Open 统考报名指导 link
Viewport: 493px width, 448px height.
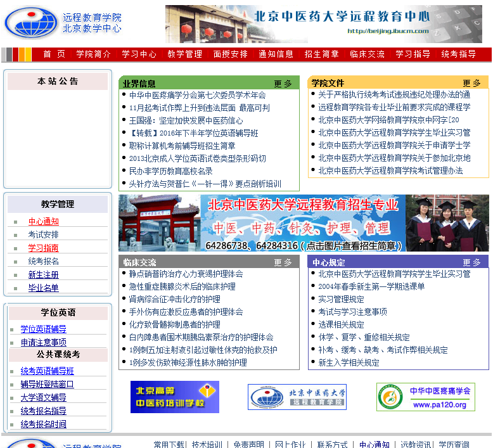pos(43,411)
